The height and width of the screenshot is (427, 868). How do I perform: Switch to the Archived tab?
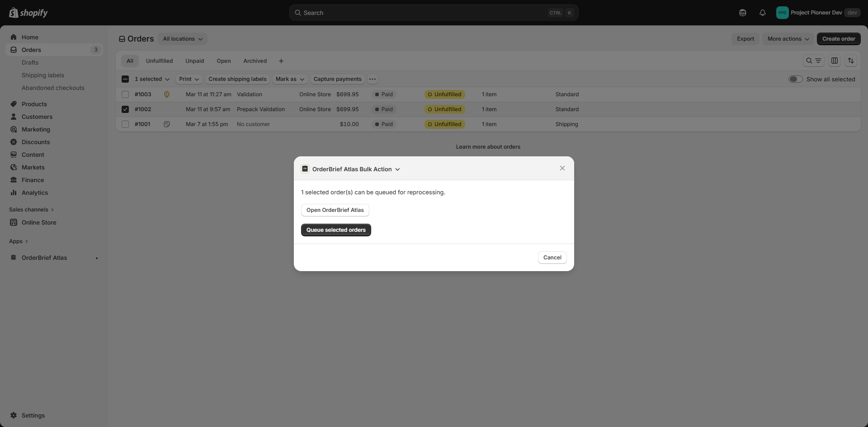point(255,61)
